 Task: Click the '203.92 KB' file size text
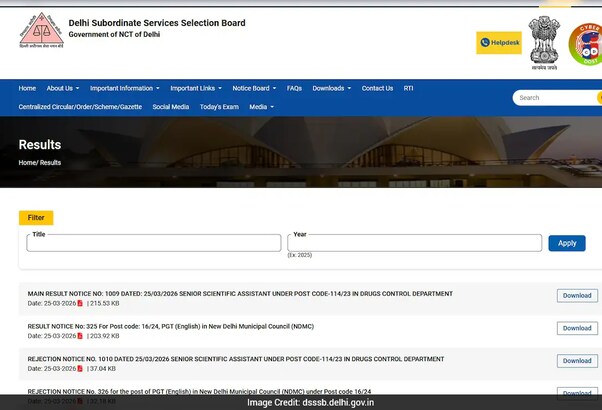point(104,336)
